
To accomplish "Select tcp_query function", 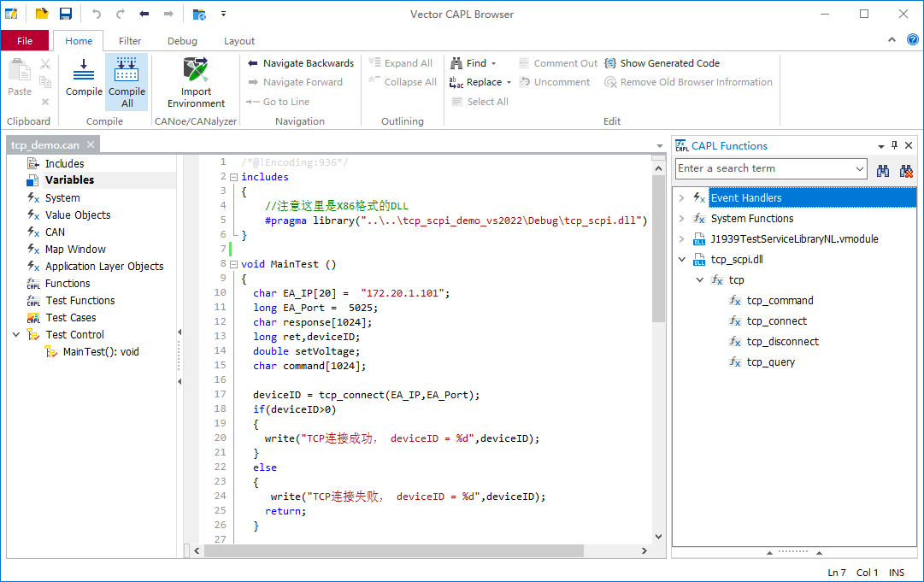I will [770, 362].
